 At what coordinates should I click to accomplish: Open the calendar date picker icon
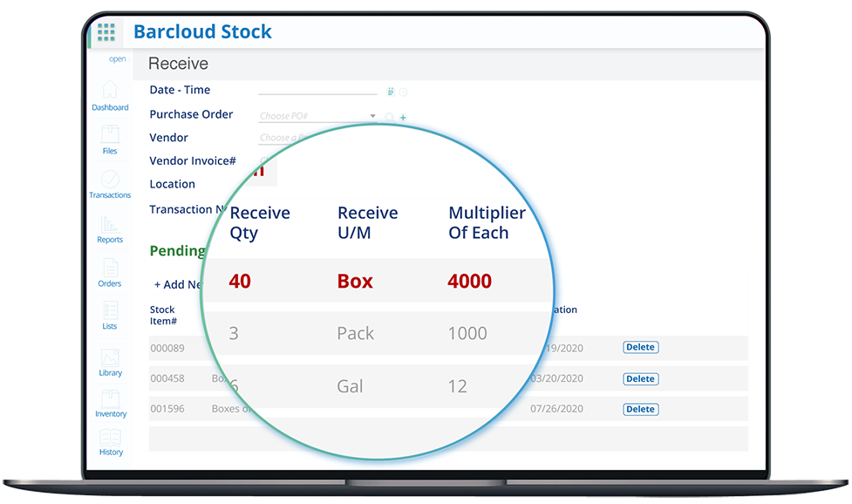tap(390, 92)
